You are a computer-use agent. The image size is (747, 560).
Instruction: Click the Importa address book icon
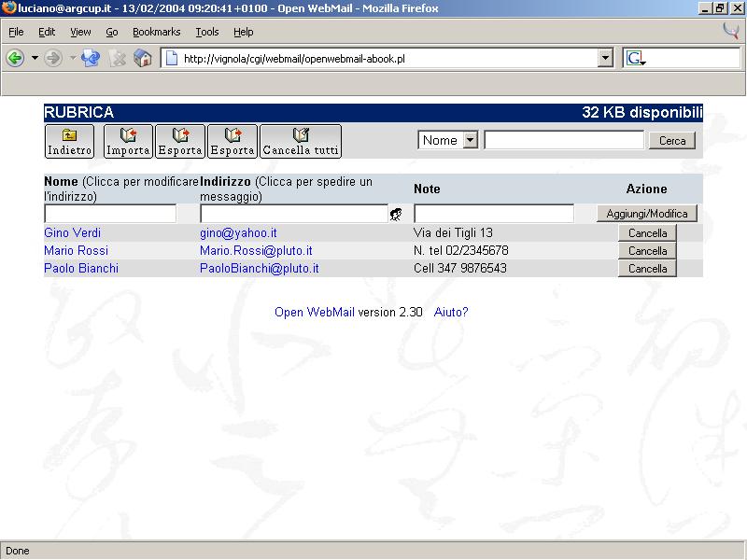pos(128,141)
